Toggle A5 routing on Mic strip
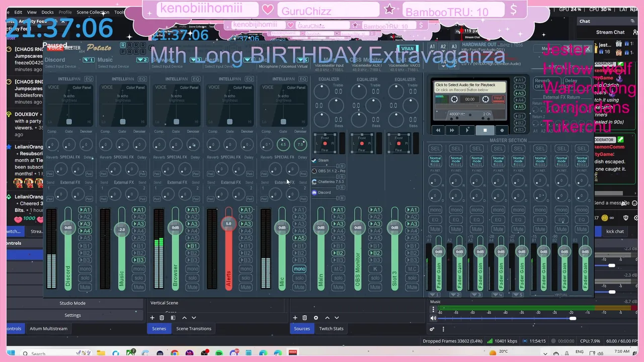644x362 pixels. pos(299,238)
